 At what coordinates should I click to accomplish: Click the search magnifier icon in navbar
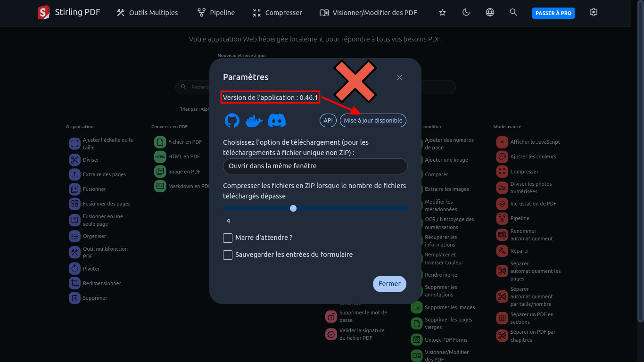514,13
